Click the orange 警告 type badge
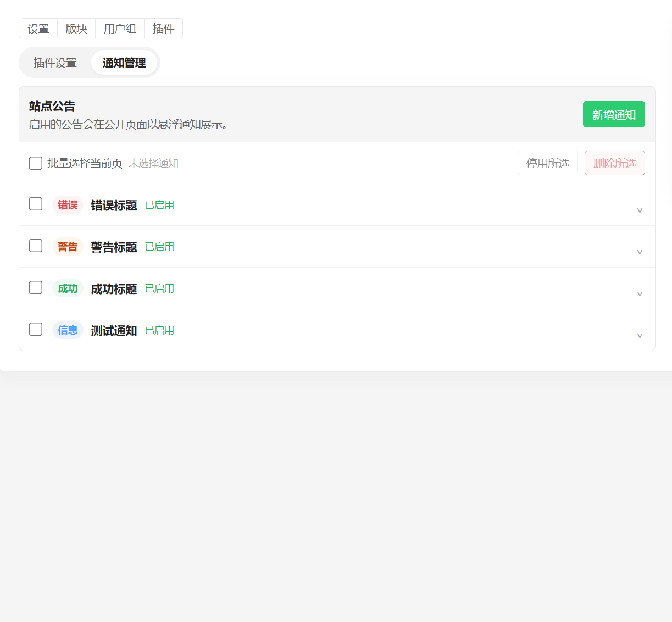672x622 pixels. tap(68, 247)
